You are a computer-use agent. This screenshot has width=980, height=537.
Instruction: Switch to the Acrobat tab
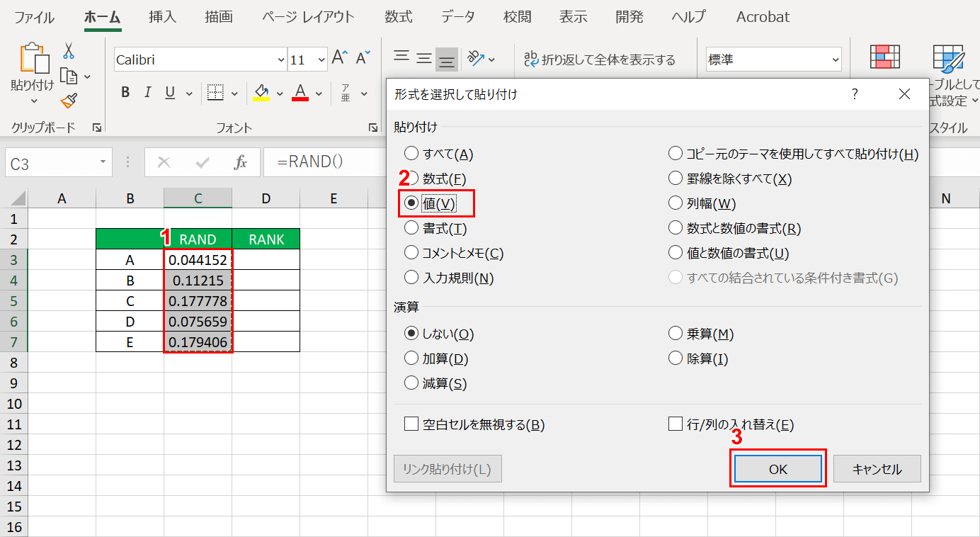[763, 17]
